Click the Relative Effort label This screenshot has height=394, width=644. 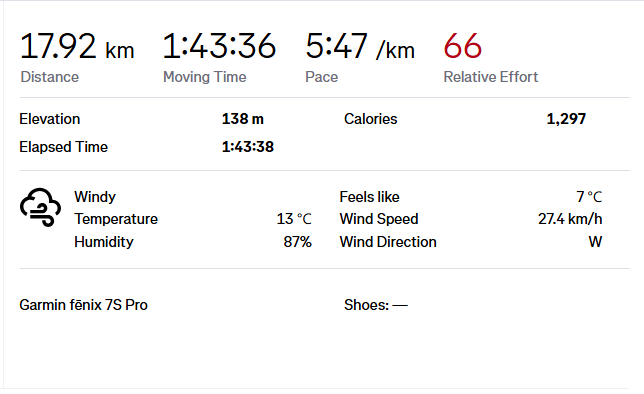coord(490,77)
